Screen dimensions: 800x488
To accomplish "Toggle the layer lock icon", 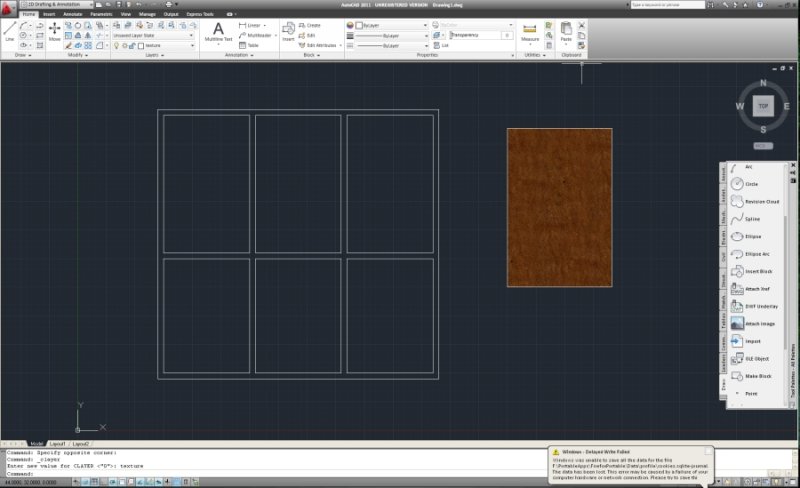I will (x=132, y=45).
